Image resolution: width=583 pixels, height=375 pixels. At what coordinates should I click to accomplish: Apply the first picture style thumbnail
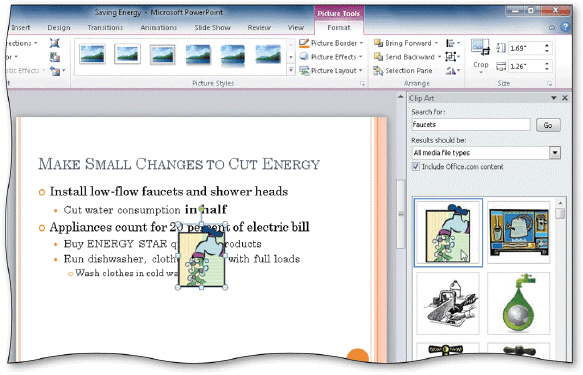coord(92,54)
